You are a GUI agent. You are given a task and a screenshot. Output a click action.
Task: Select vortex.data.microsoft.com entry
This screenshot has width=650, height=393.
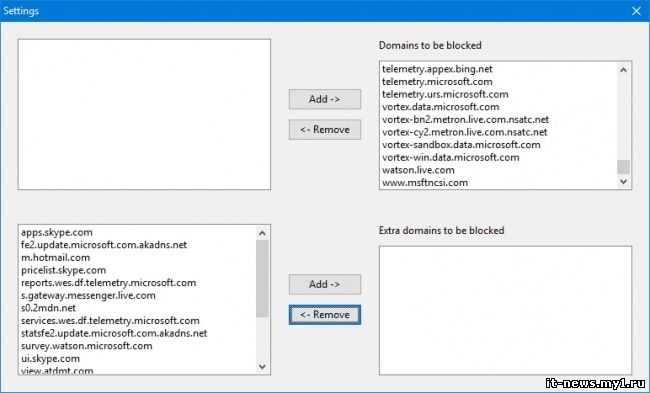pyautogui.click(x=440, y=107)
